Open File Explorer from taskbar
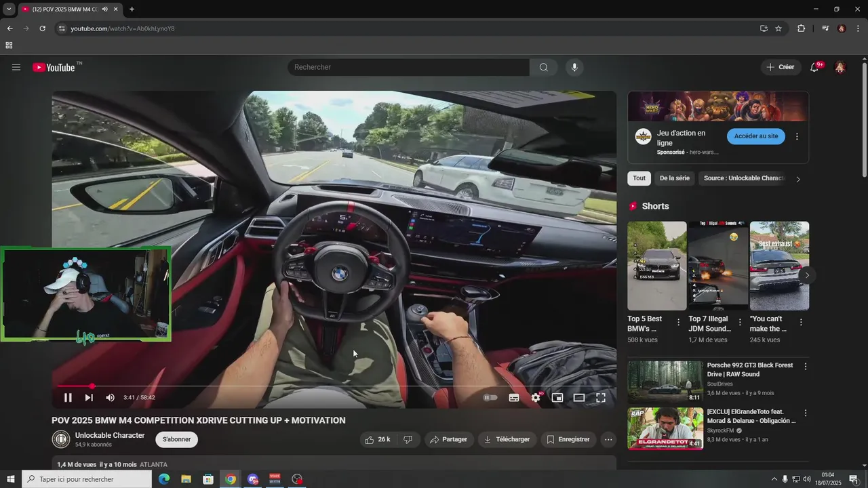Viewport: 868px width, 488px height. point(186,479)
